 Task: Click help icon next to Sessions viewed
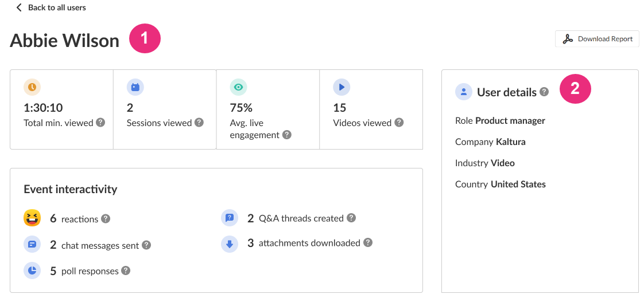199,123
